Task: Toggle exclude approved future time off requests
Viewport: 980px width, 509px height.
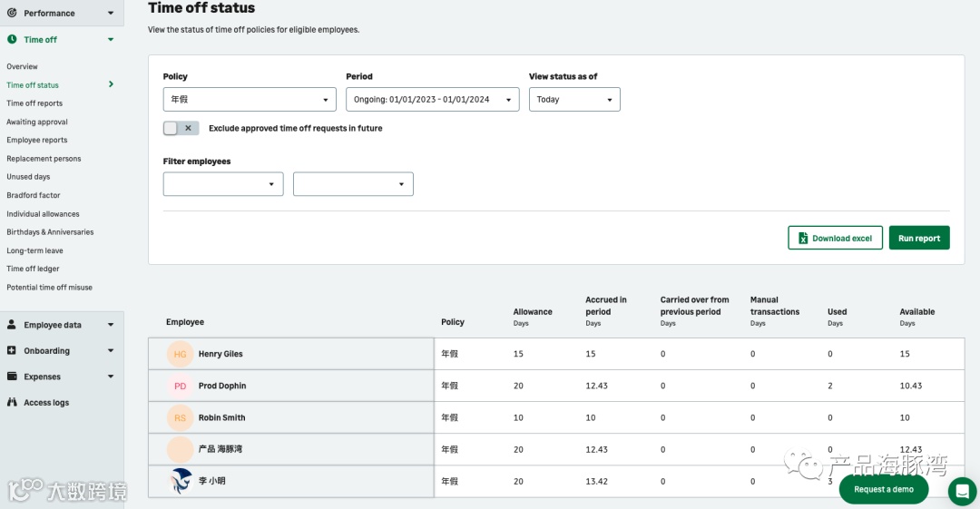Action: 181,129
